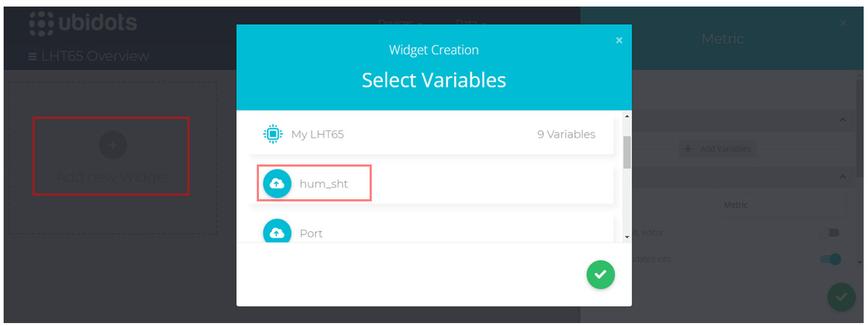Click the plus icon to add new widget

(113, 145)
